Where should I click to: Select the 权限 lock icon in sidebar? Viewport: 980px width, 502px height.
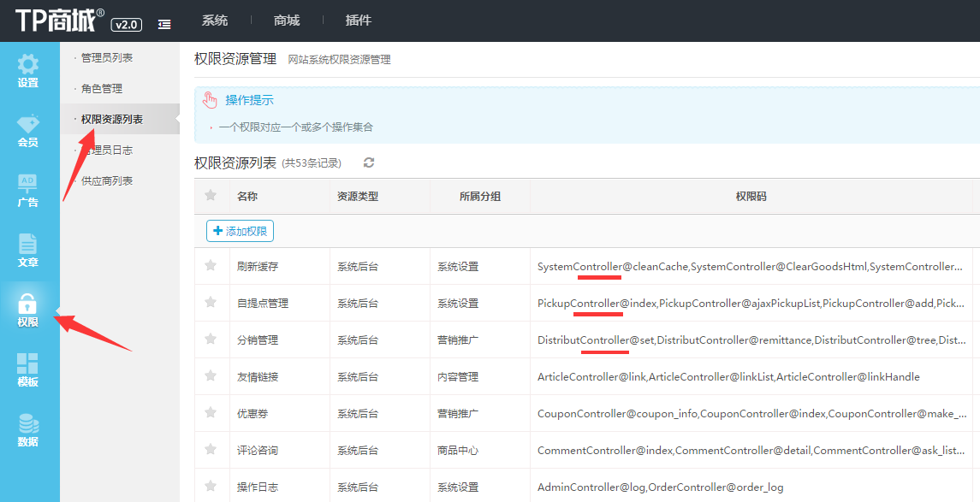pos(28,310)
